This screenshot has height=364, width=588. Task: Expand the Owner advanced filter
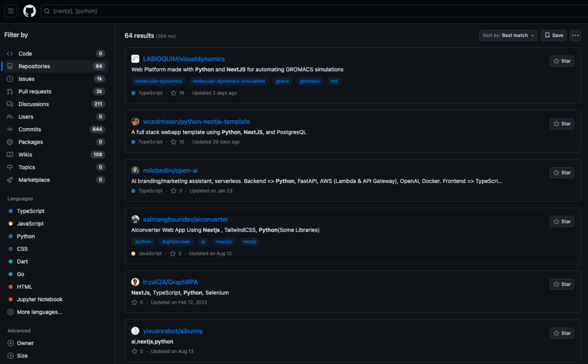(25, 343)
